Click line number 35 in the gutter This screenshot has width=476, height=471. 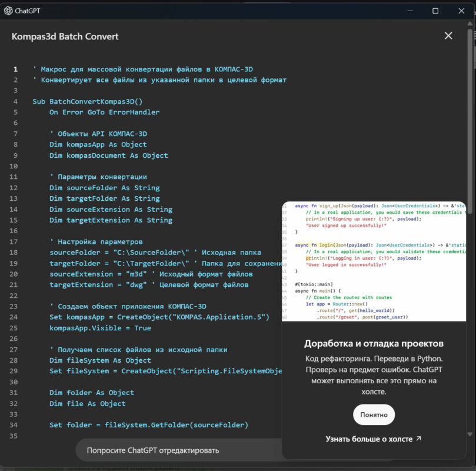[14, 436]
